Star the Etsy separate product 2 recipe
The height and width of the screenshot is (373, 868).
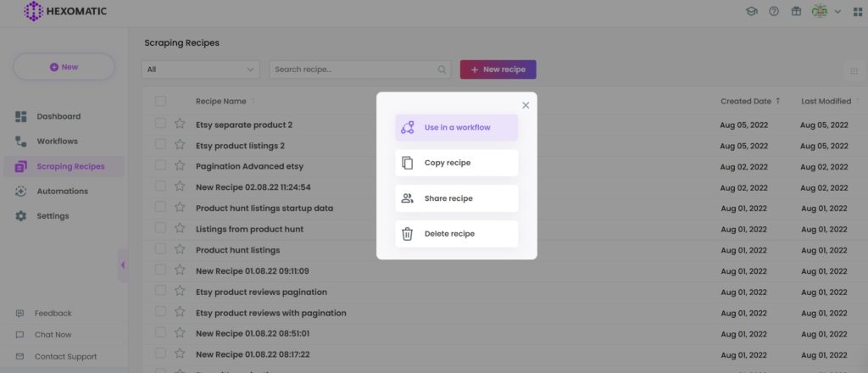point(180,124)
